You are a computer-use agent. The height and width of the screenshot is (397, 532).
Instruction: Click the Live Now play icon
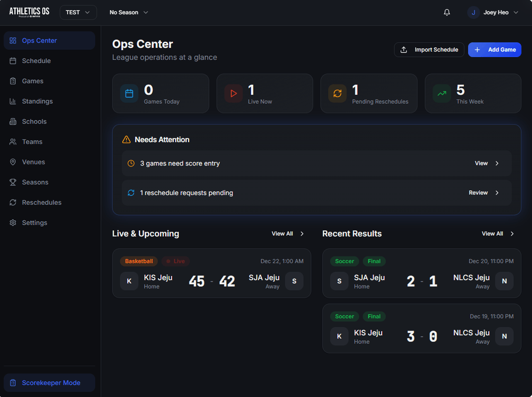click(233, 94)
